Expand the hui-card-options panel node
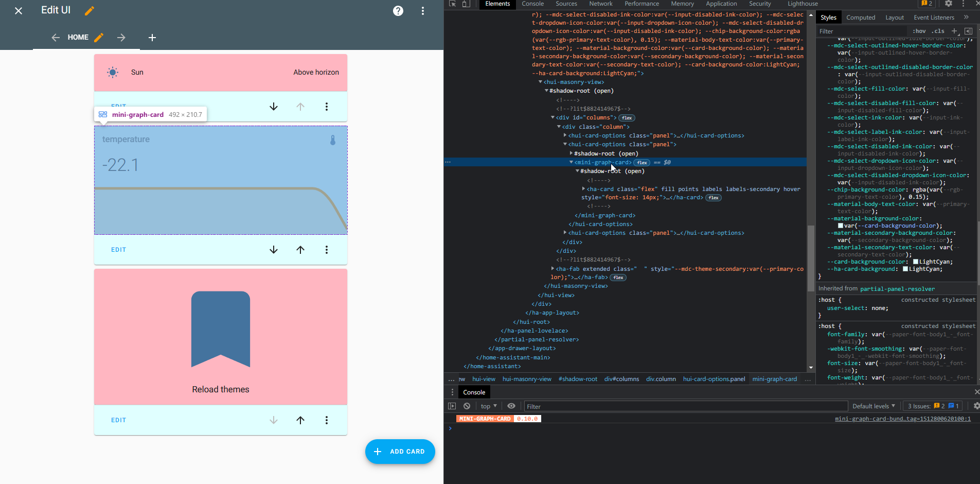 click(x=565, y=135)
